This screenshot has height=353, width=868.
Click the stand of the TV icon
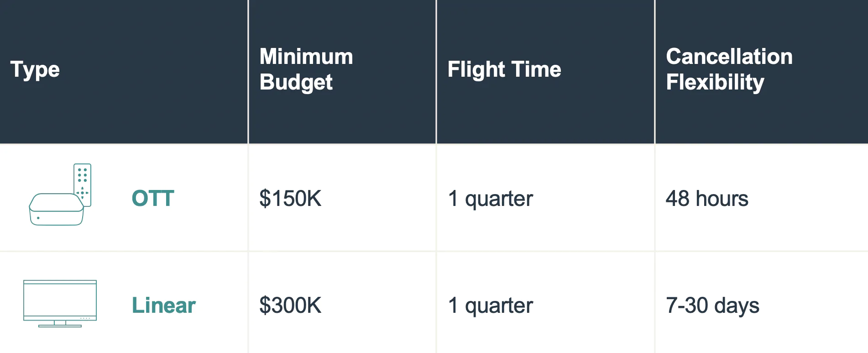click(x=60, y=324)
